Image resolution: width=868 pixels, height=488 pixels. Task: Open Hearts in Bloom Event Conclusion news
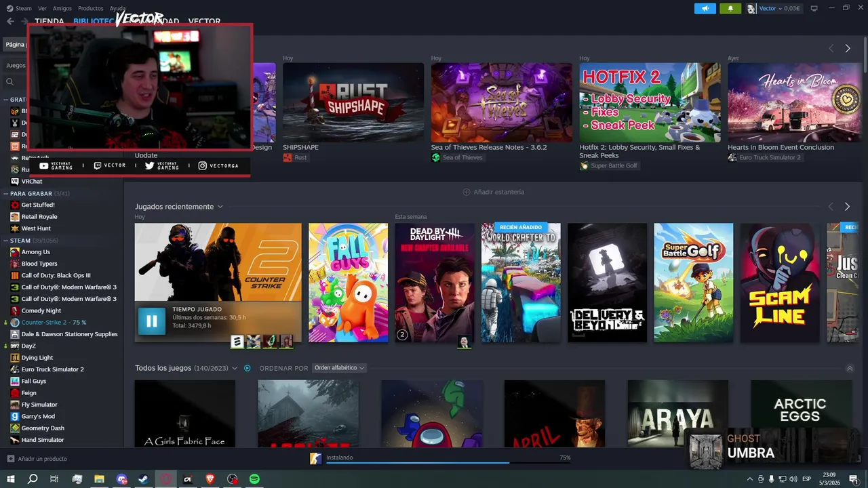point(781,147)
